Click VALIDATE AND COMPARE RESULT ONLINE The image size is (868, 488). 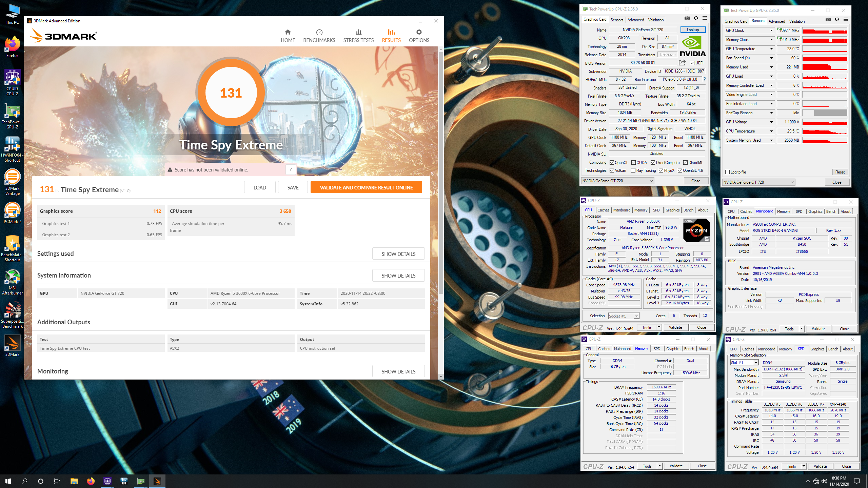coord(366,187)
